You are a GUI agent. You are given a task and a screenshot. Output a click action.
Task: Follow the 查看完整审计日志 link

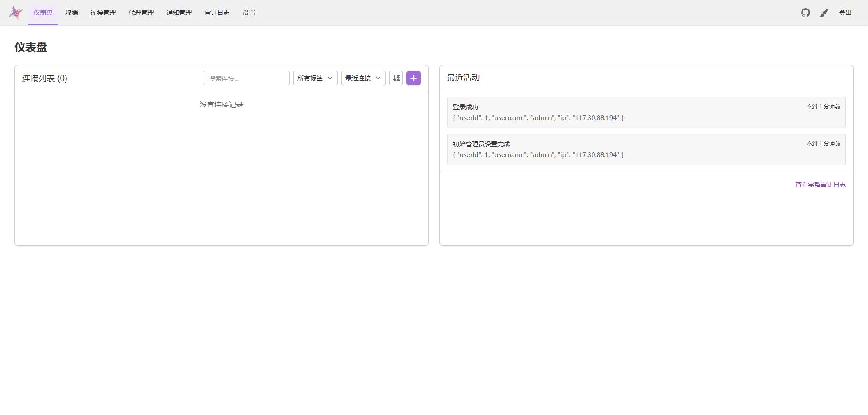[x=820, y=185]
